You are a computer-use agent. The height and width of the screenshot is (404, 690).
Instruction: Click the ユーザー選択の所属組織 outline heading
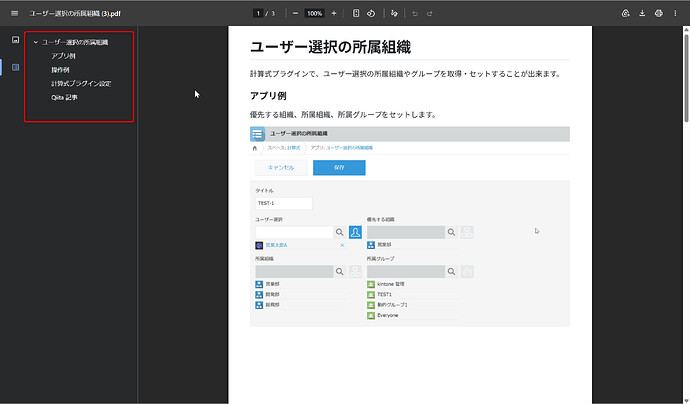tap(89, 42)
